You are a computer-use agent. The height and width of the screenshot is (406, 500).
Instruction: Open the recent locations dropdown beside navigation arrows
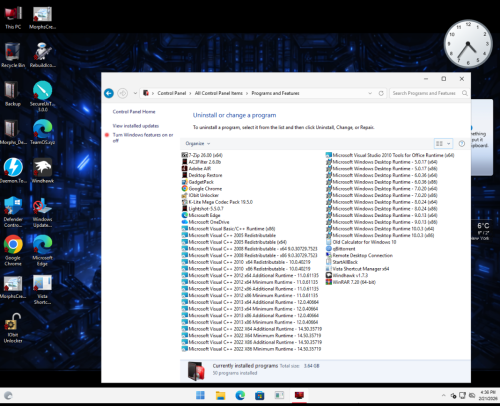tap(135, 93)
